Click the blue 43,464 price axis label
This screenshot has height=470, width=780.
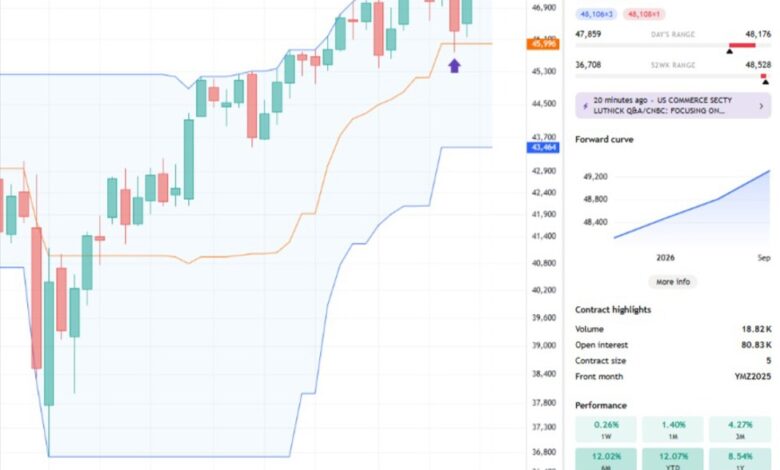tap(543, 147)
